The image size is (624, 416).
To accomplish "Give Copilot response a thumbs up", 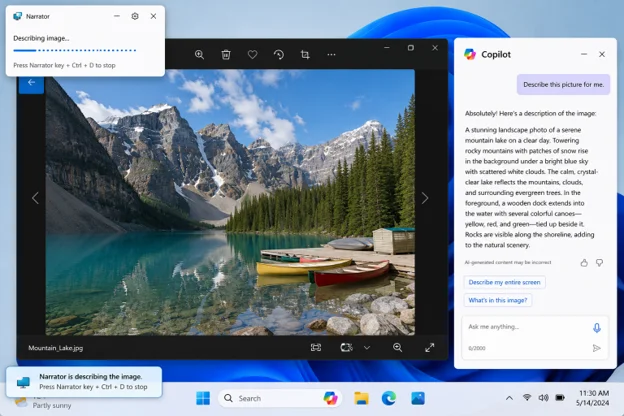I will click(x=584, y=263).
